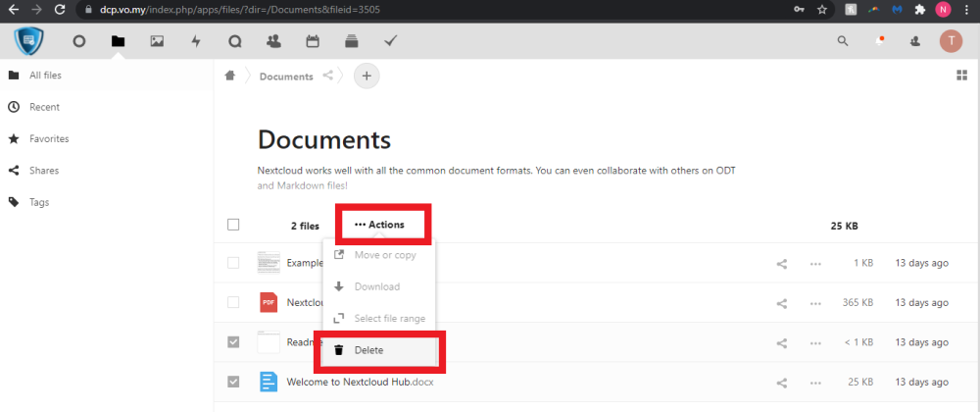Switch to grid view icon

click(961, 77)
